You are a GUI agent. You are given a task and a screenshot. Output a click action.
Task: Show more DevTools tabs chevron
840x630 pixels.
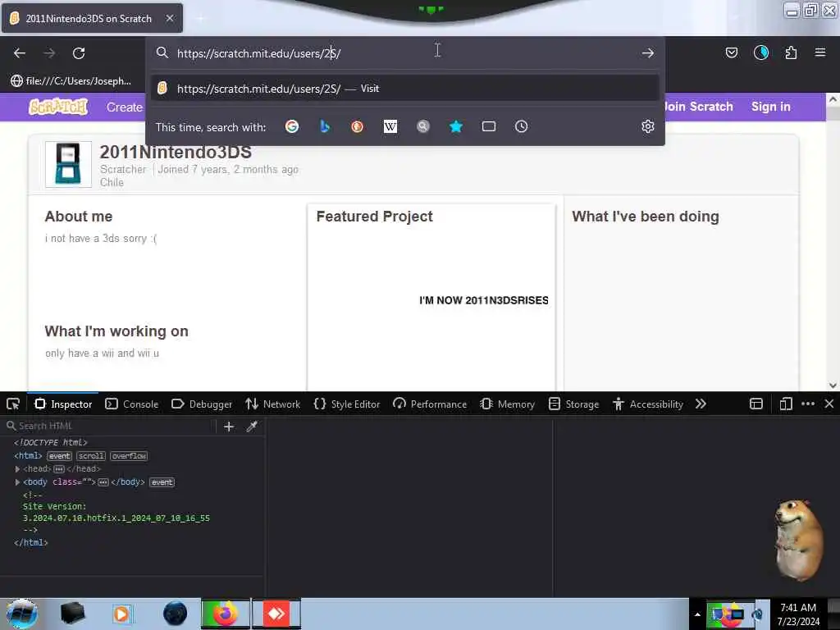701,404
